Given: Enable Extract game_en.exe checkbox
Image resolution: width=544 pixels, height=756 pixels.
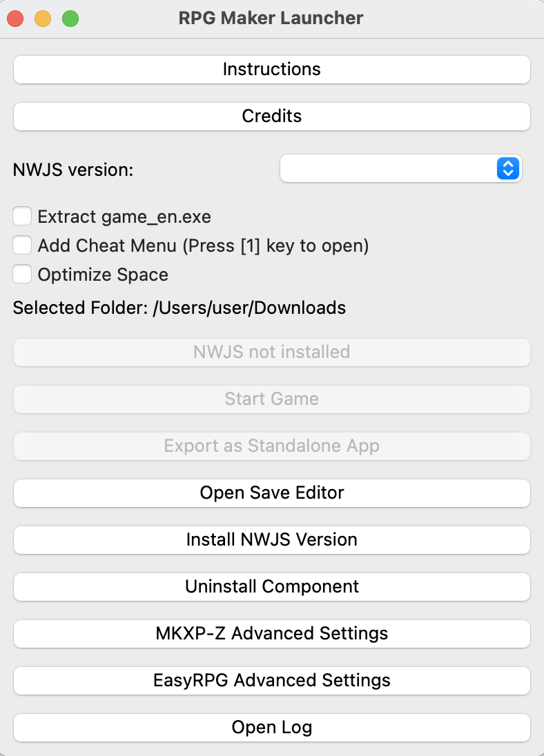Looking at the screenshot, I should click(x=22, y=216).
